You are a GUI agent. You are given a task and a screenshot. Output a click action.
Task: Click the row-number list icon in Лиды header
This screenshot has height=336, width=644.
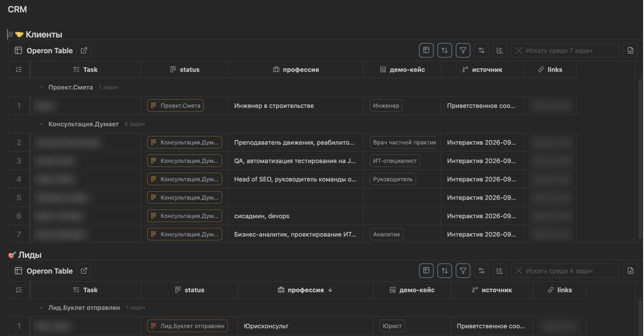19,290
